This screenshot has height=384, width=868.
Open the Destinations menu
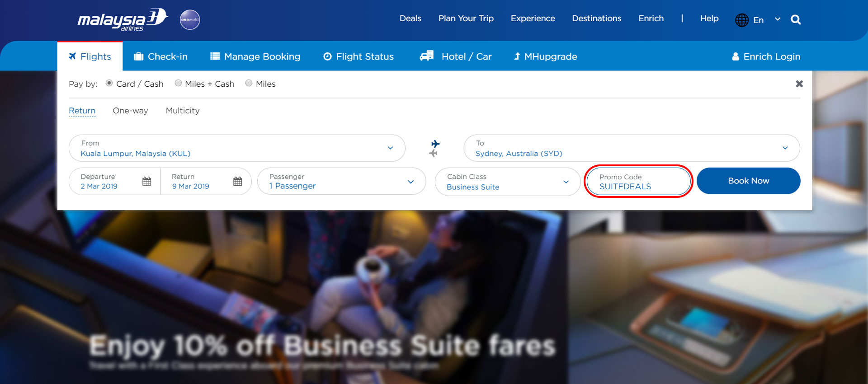click(x=597, y=19)
